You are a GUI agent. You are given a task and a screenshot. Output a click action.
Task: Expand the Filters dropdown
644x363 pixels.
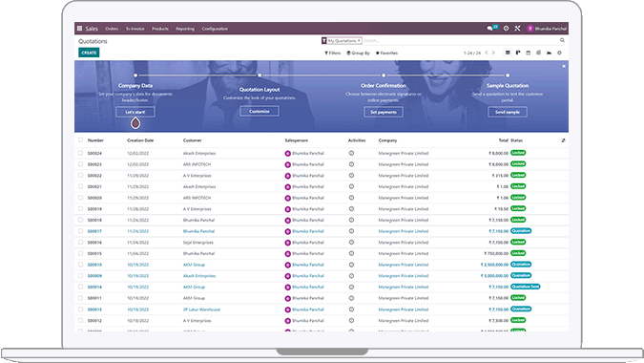click(x=333, y=53)
